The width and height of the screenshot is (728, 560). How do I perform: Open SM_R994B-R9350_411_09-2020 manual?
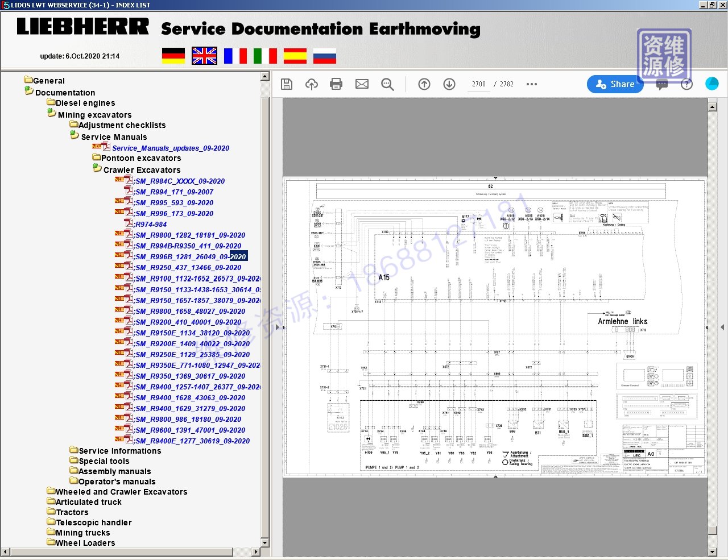point(188,246)
